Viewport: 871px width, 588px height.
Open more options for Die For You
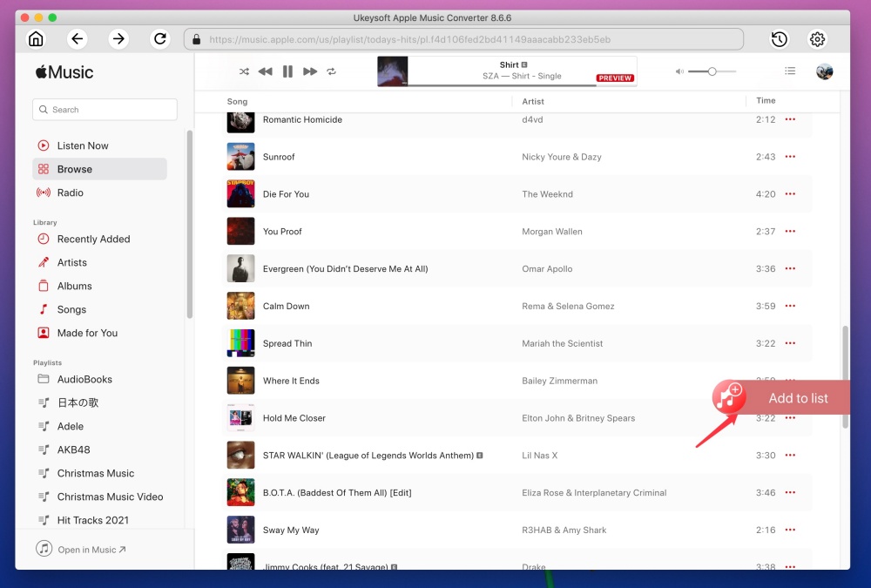790,194
